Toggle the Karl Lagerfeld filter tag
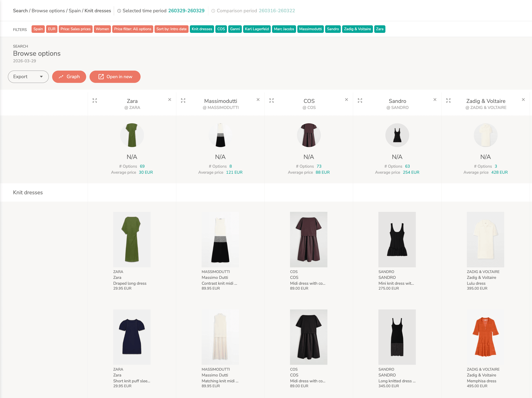This screenshot has width=532, height=398. click(257, 29)
